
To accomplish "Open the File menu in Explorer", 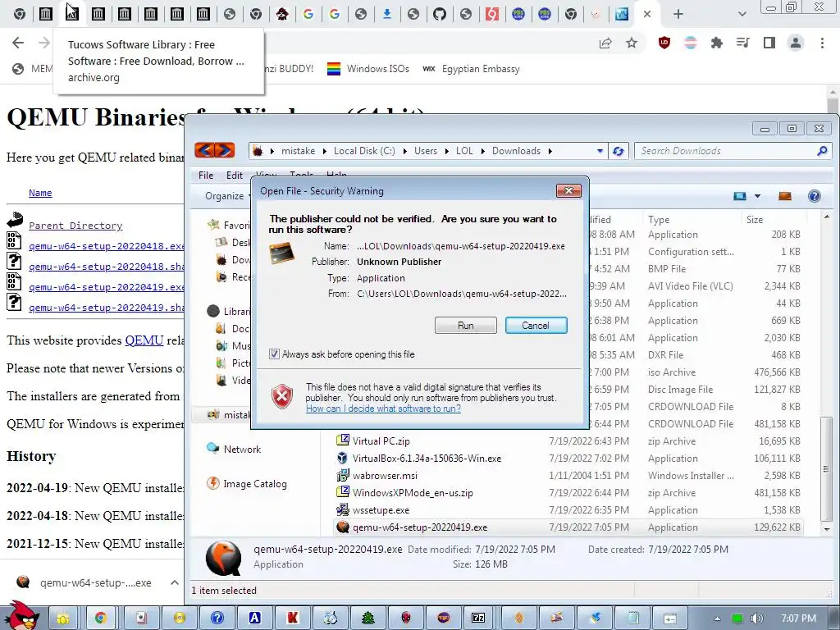I will (x=206, y=176).
